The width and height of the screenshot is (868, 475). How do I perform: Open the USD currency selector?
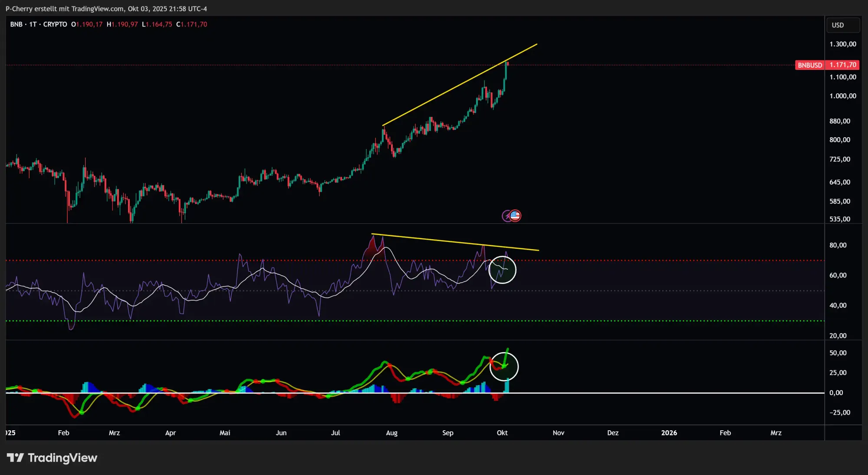842,25
